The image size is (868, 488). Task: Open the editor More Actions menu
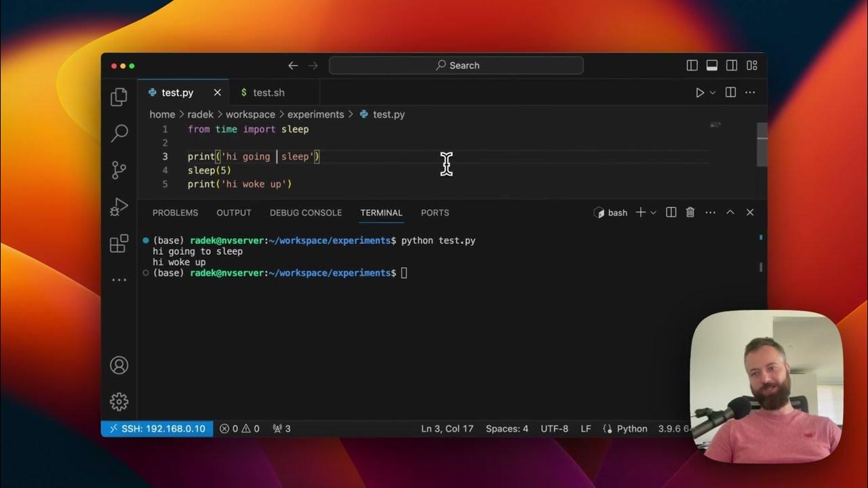tap(750, 93)
